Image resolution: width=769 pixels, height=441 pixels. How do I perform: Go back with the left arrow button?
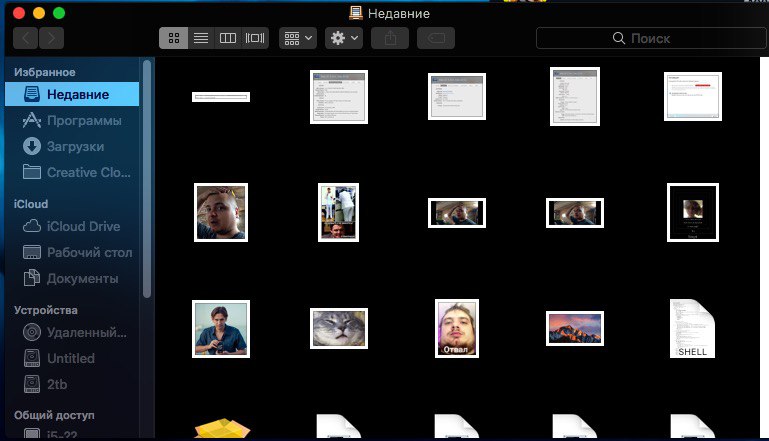click(26, 38)
